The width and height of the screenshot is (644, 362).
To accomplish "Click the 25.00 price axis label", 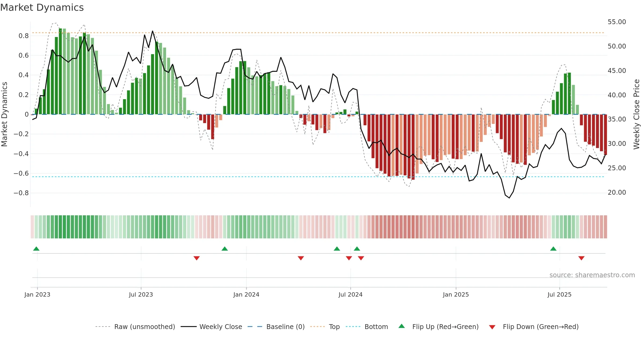I will pos(617,168).
